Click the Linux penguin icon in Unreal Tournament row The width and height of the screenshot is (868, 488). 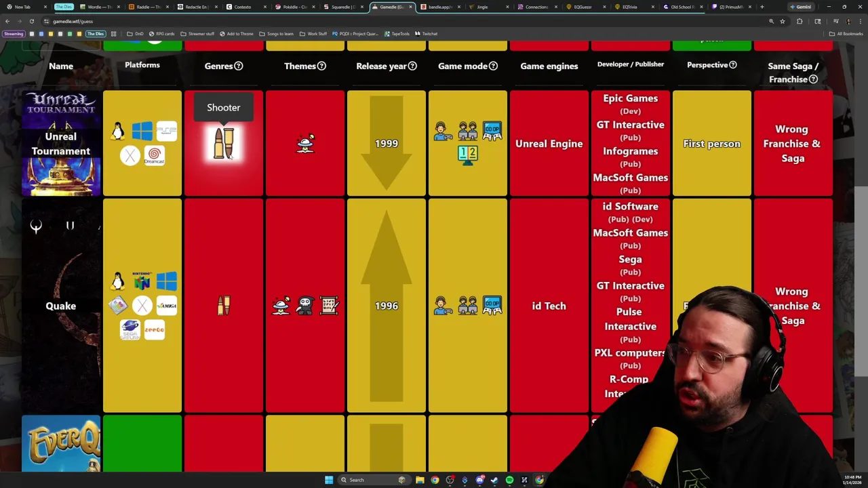click(x=118, y=131)
